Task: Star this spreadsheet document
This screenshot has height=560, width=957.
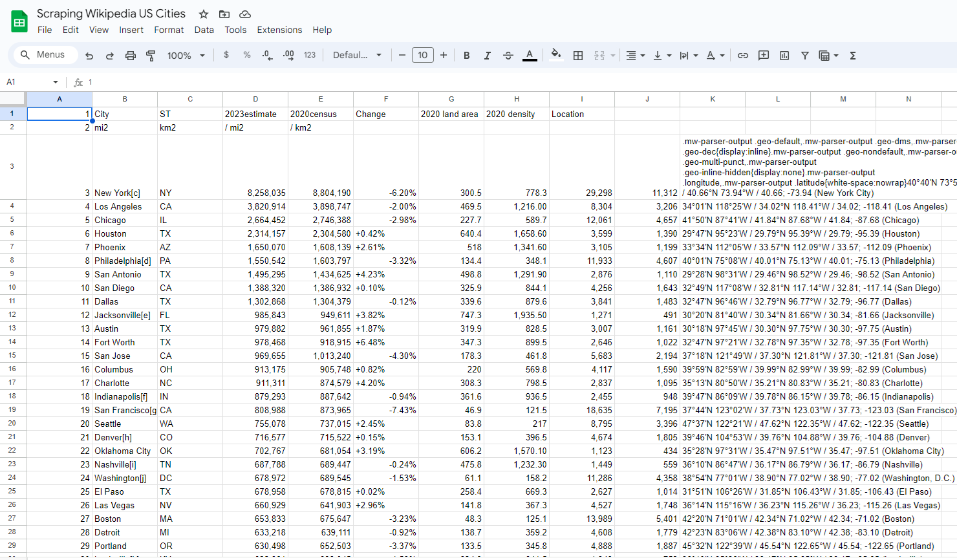Action: [204, 14]
